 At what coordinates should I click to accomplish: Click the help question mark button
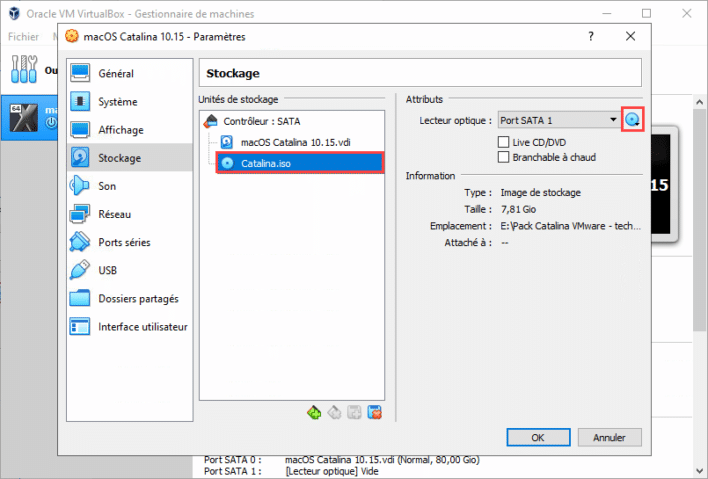click(x=591, y=36)
